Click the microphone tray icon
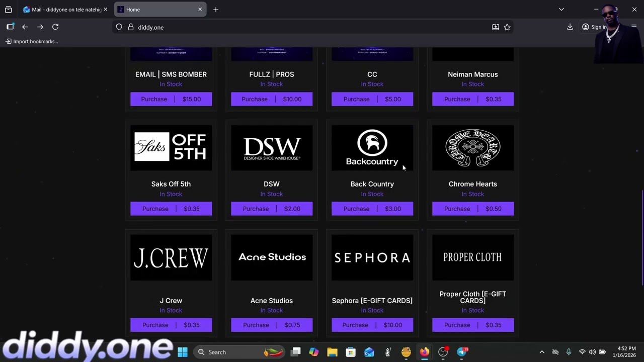644x362 pixels. tap(569, 352)
